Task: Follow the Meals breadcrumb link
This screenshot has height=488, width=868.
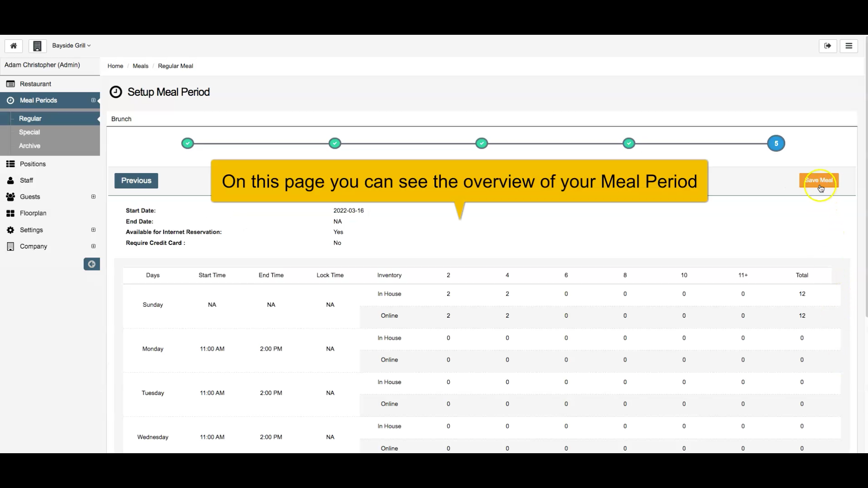Action: pos(141,66)
